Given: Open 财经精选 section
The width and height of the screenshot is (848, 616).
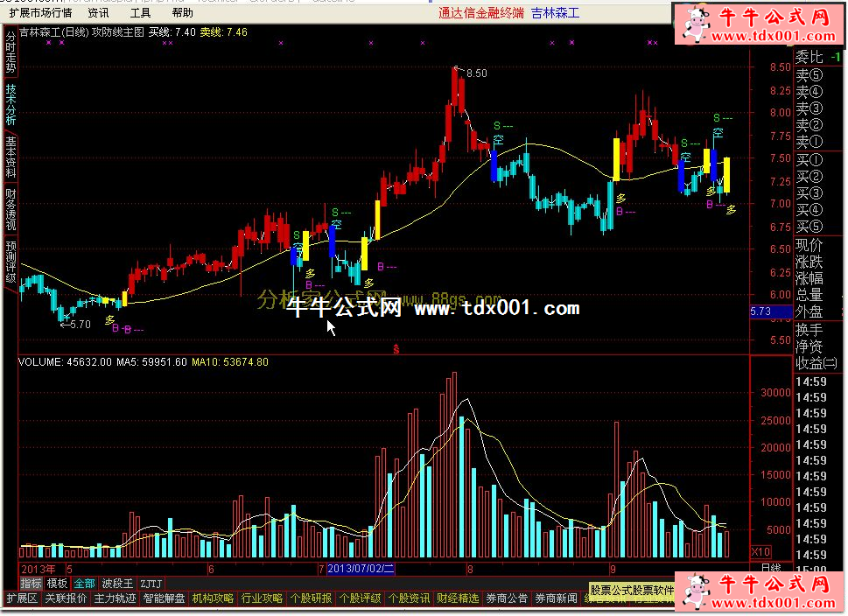Looking at the screenshot, I should pyautogui.click(x=458, y=598).
